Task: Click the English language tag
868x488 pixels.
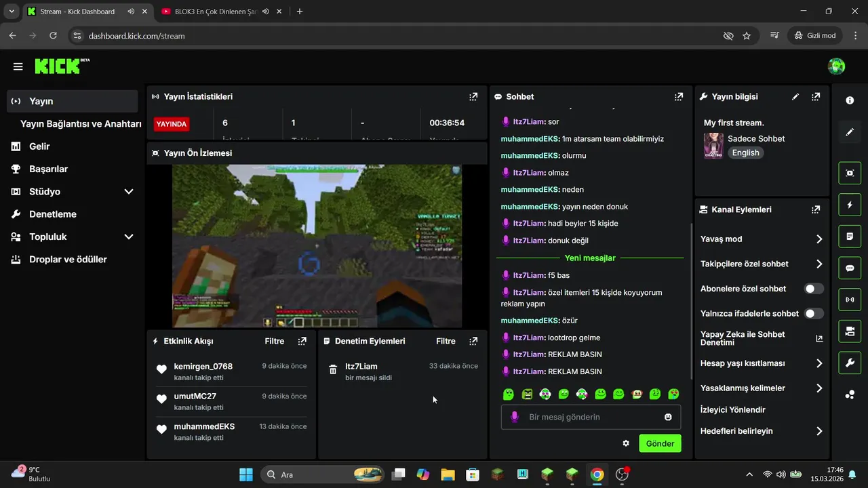Action: 745,152
